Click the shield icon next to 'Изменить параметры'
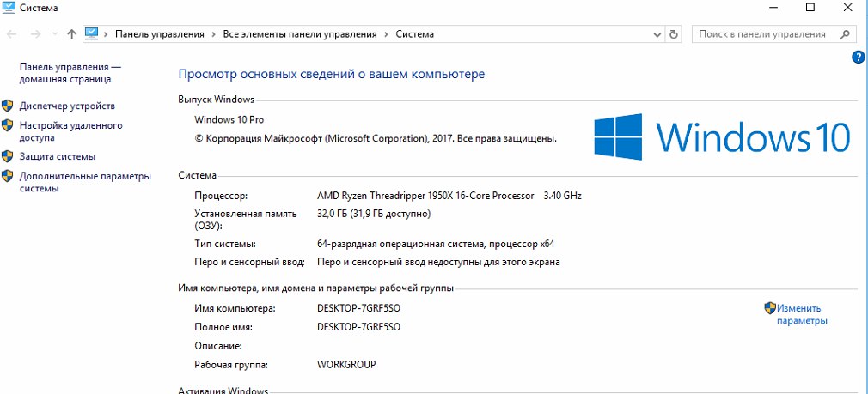 770,308
